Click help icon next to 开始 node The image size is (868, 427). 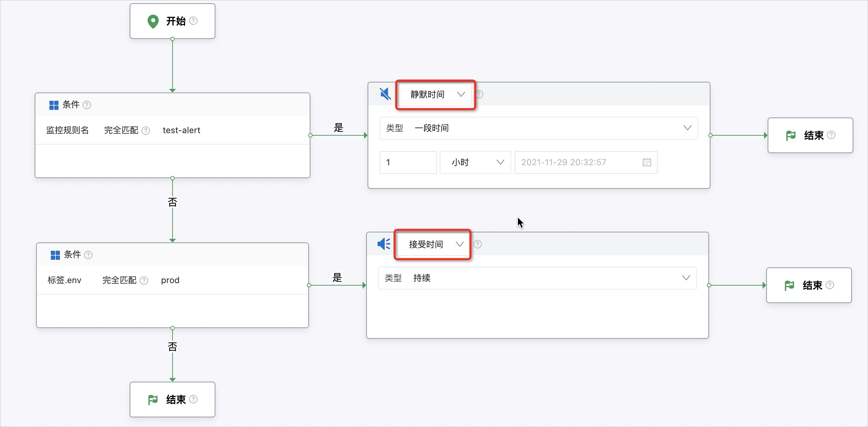193,21
